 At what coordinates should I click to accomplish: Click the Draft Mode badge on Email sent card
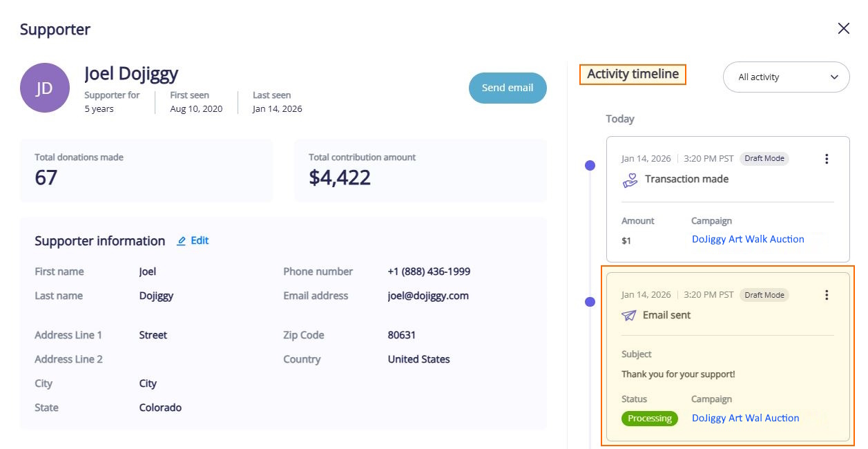(x=764, y=295)
